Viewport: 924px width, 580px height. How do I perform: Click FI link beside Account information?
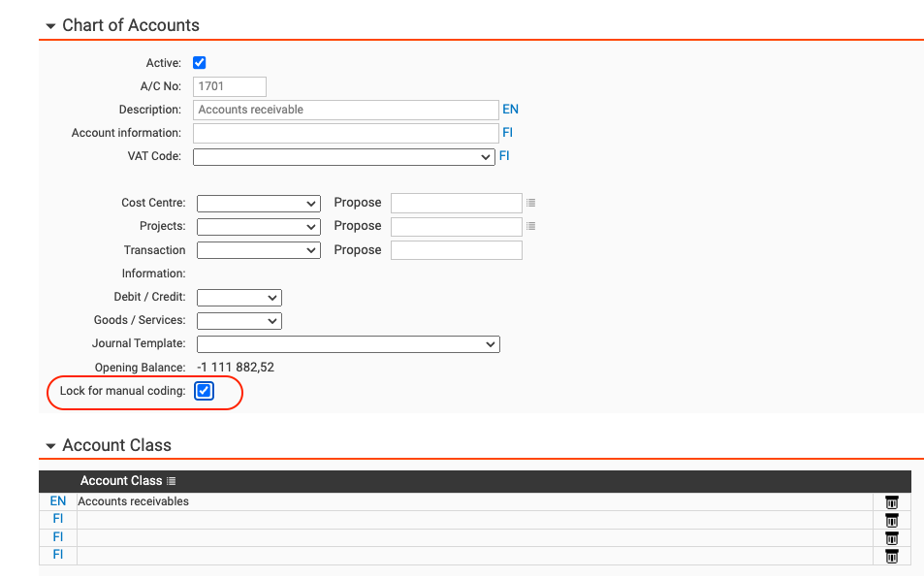click(x=507, y=133)
